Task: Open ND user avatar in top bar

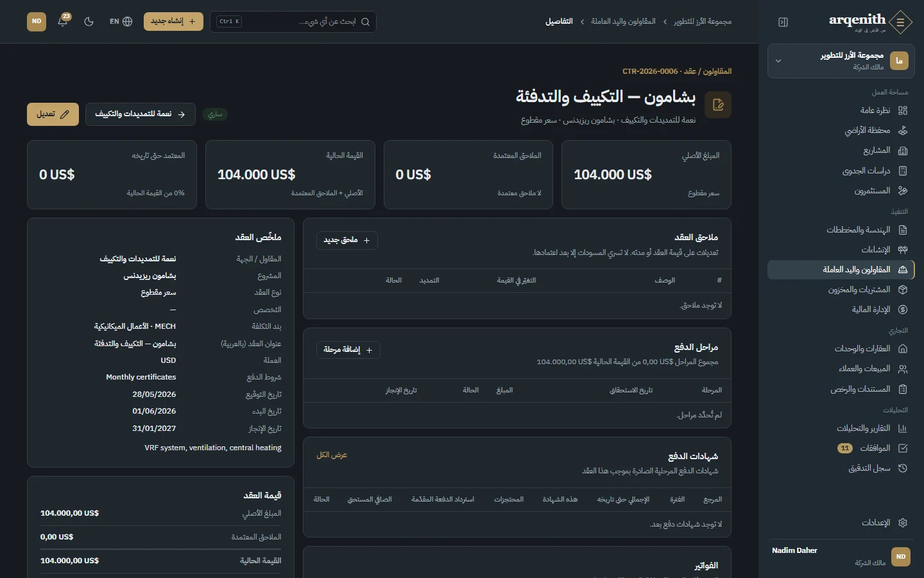Action: pos(37,21)
